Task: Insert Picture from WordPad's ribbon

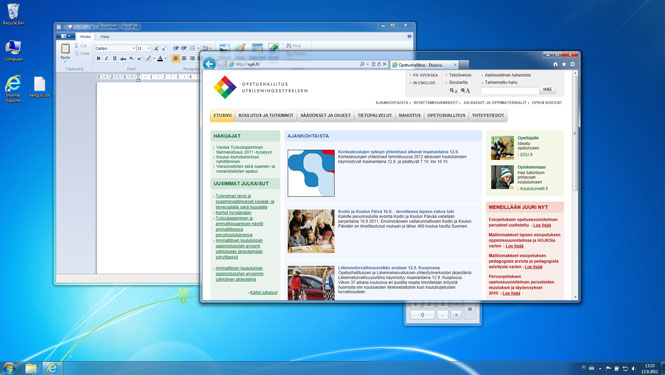Action: point(225,48)
